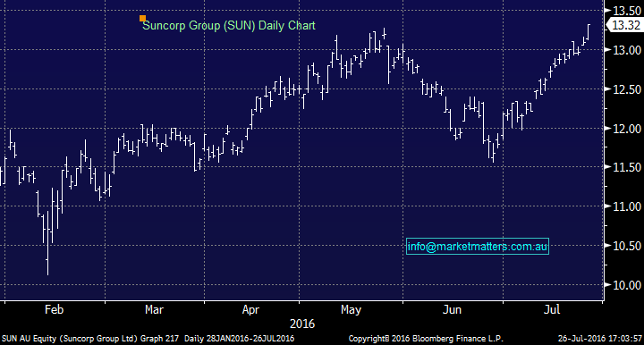
Task: Select the Apr month label on time axis
Action: (x=250, y=310)
